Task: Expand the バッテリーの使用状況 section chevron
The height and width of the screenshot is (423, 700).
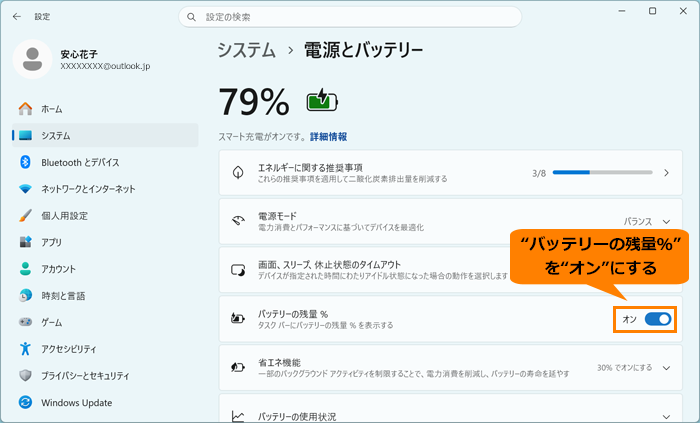Action: pyautogui.click(x=667, y=417)
